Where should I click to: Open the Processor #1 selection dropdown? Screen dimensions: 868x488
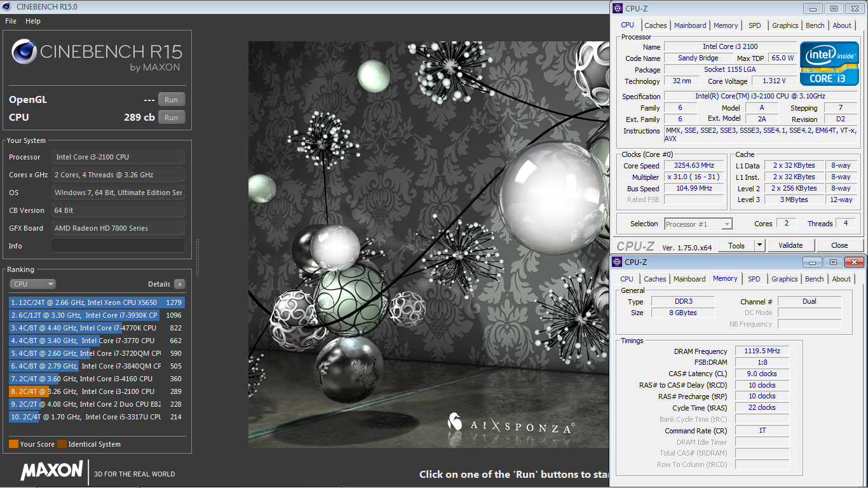698,224
